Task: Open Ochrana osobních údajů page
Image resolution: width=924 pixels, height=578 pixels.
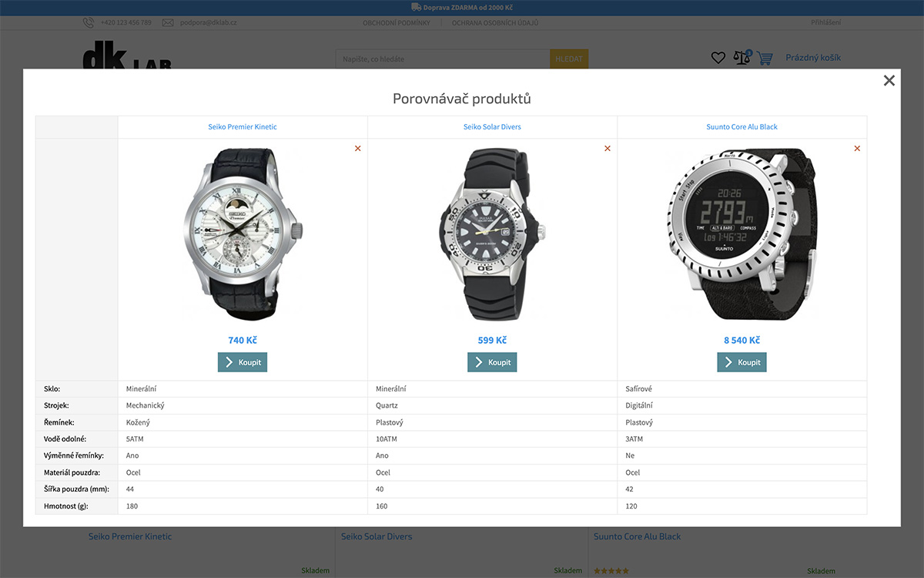Action: tap(495, 22)
